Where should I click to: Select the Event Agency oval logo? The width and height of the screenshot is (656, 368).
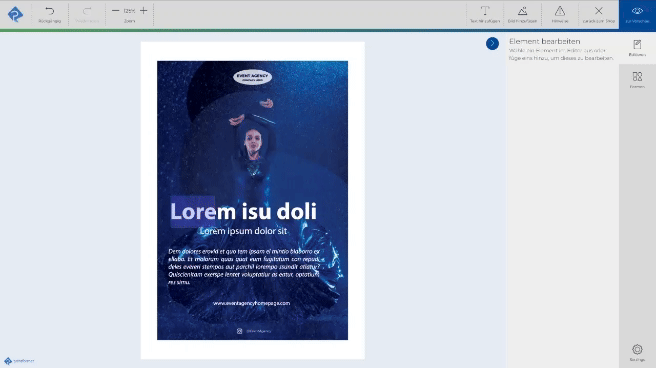[x=252, y=77]
